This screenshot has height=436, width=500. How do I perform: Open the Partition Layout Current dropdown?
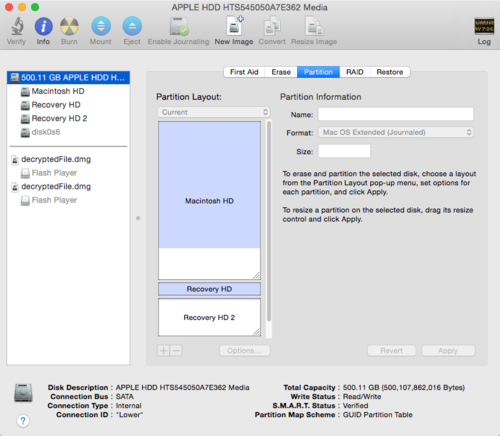pos(213,112)
